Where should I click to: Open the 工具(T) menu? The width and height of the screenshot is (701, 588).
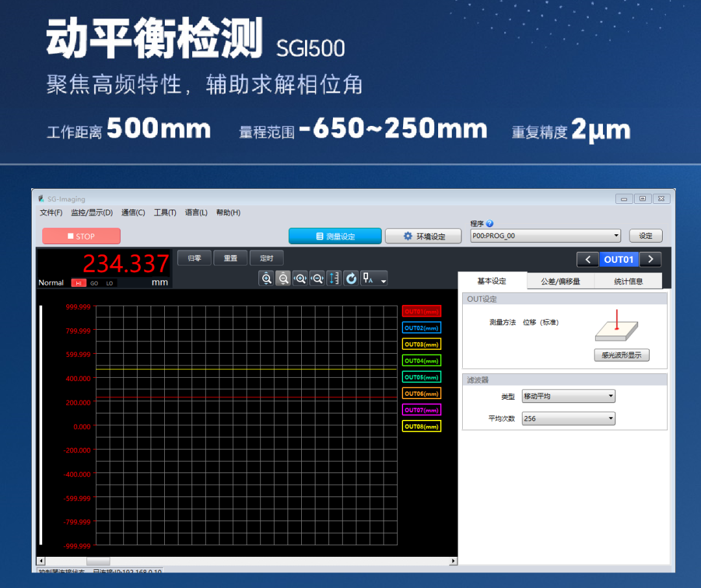point(165,213)
